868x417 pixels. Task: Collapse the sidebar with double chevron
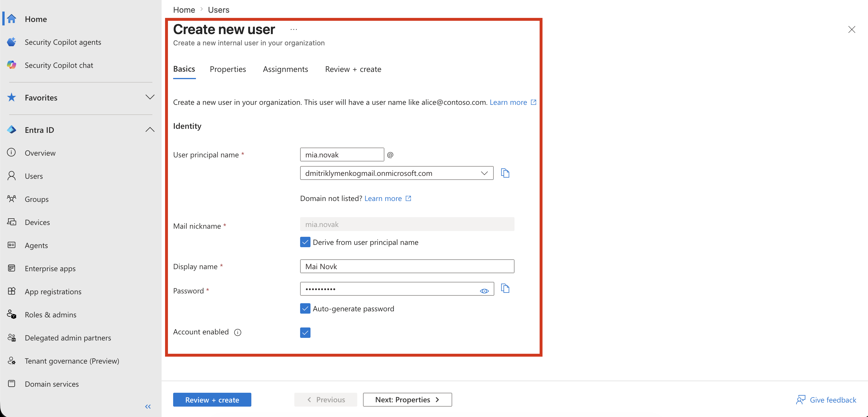(148, 407)
